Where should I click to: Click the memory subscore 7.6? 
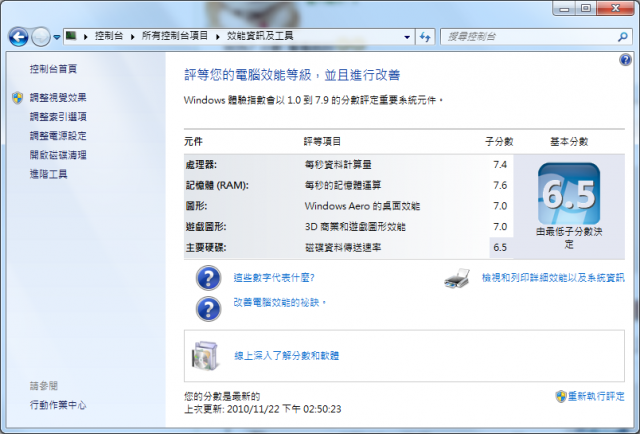[x=500, y=185]
